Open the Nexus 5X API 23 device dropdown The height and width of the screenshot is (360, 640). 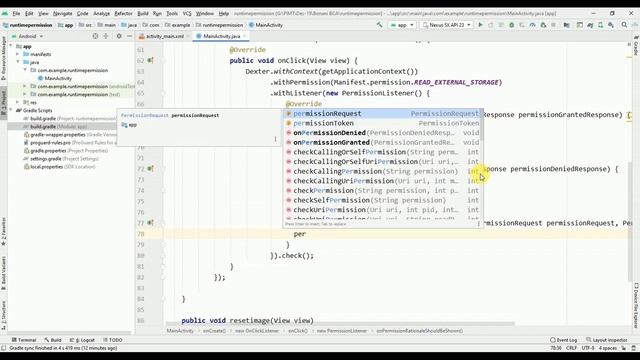(447, 25)
